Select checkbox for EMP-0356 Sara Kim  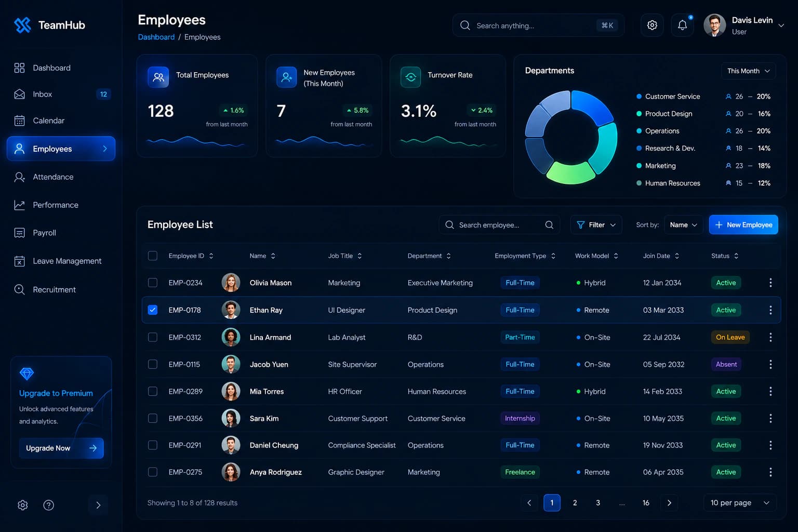click(x=153, y=418)
